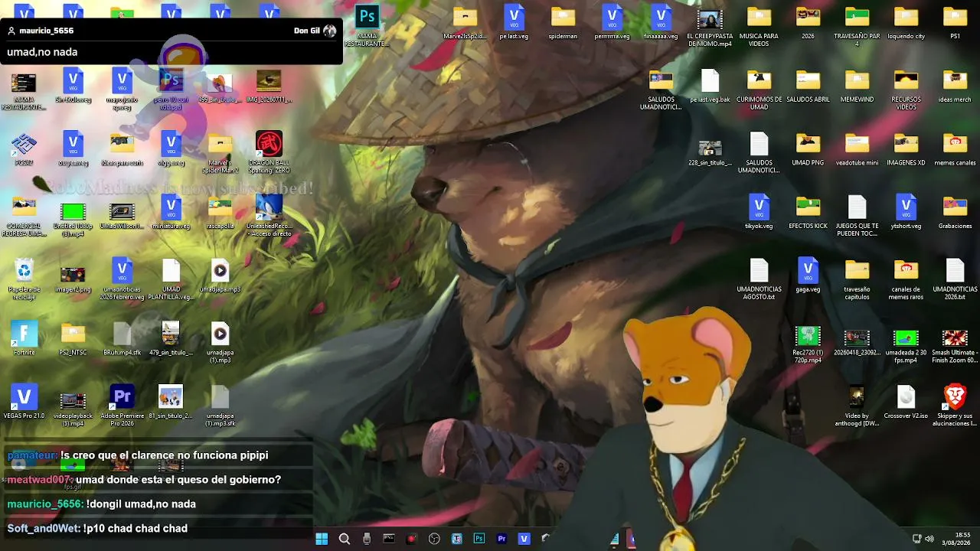Select the IMAGENES XD folder
This screenshot has width=980, height=551.
(906, 148)
